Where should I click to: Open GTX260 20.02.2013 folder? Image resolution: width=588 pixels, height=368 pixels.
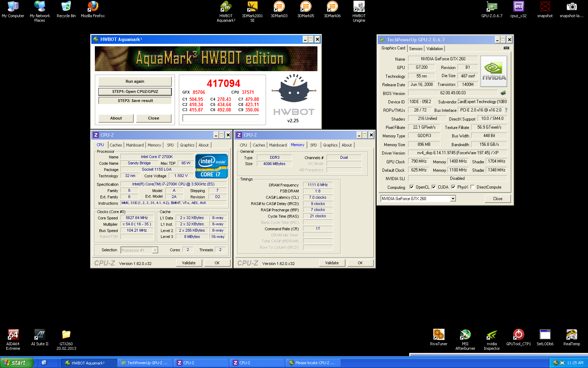point(66,340)
